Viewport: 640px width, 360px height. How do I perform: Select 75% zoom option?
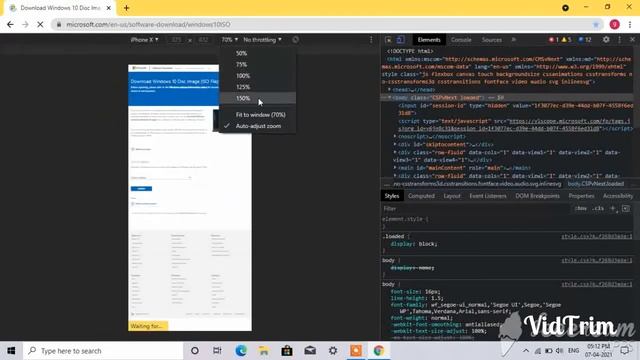pyautogui.click(x=258, y=64)
